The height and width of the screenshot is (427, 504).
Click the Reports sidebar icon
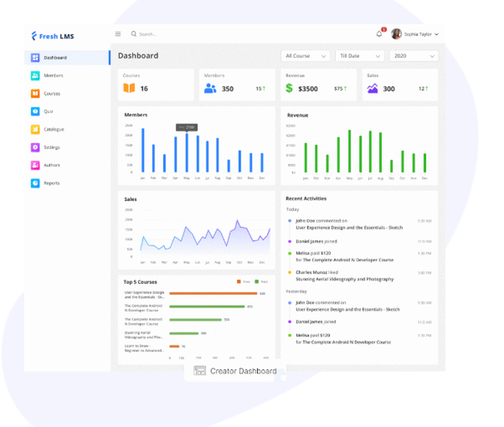click(35, 183)
